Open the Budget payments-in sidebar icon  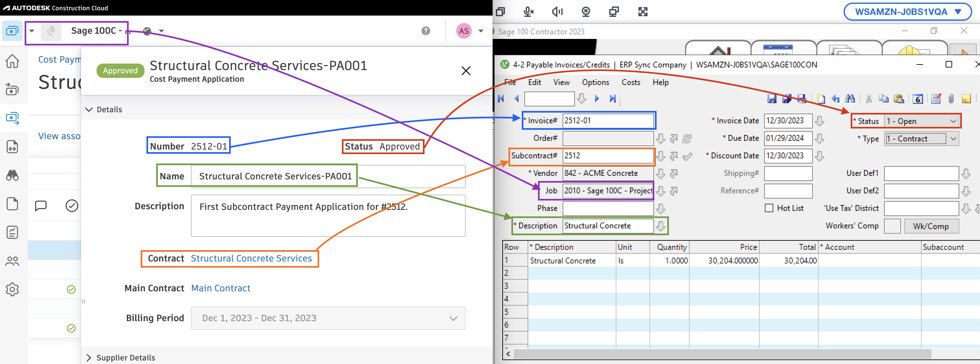coord(12,90)
